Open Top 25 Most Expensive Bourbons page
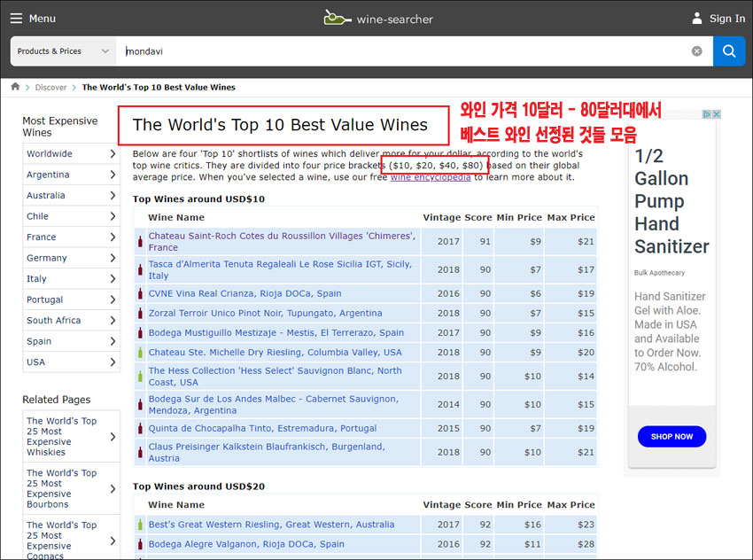This screenshot has width=753, height=560. pos(71,488)
